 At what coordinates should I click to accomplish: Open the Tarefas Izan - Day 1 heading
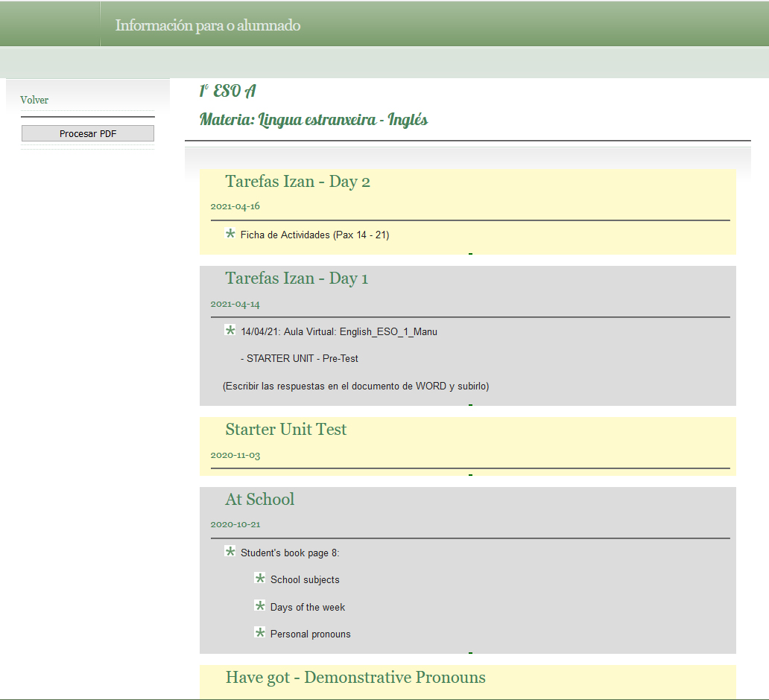(x=297, y=279)
